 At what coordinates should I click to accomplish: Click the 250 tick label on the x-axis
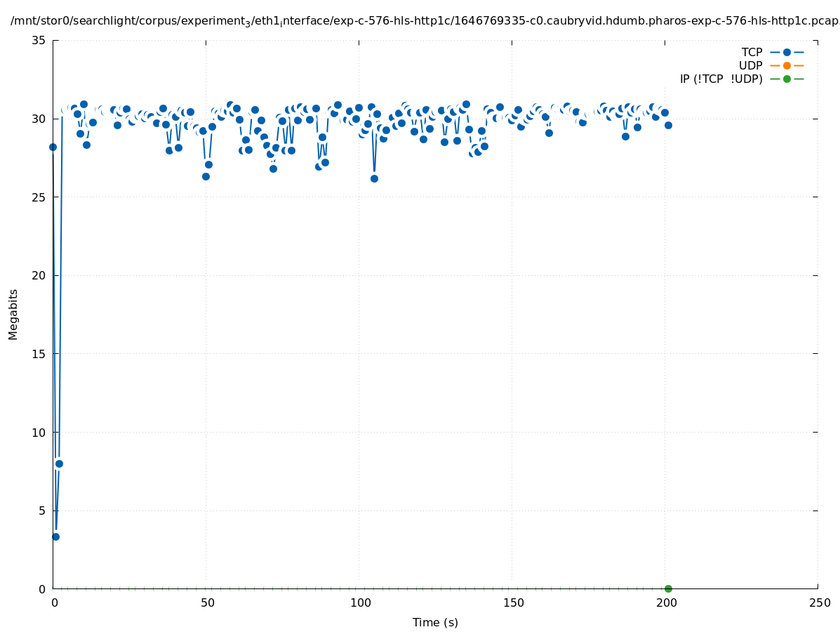tap(819, 603)
